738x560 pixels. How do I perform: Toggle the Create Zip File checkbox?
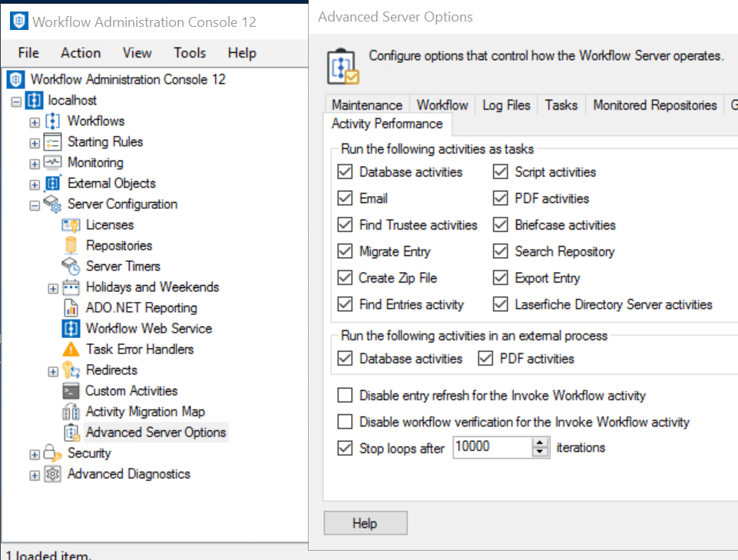coord(345,278)
